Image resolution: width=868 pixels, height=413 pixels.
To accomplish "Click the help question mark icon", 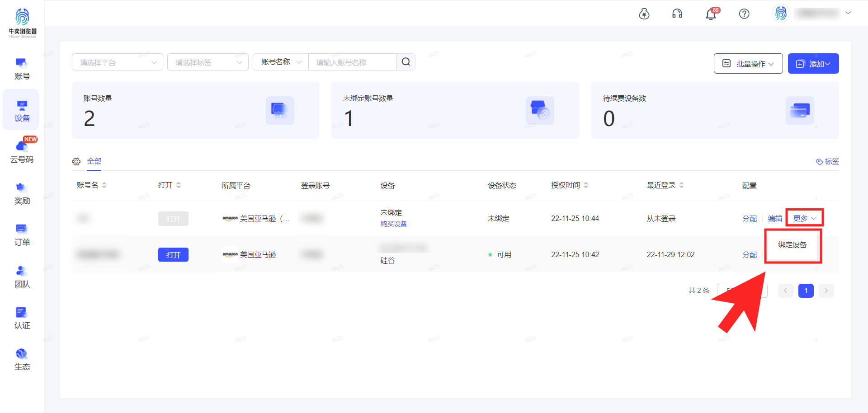I will pyautogui.click(x=744, y=14).
